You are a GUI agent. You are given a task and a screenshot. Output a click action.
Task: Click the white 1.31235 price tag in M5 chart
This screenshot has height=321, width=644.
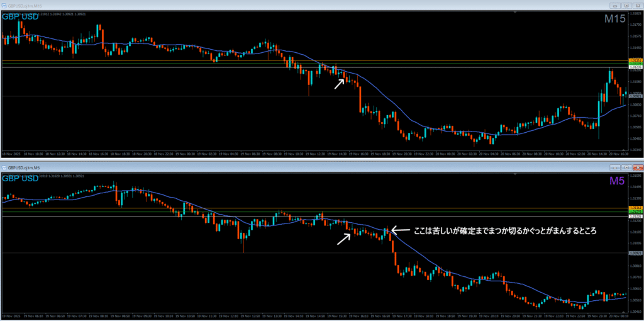click(635, 217)
